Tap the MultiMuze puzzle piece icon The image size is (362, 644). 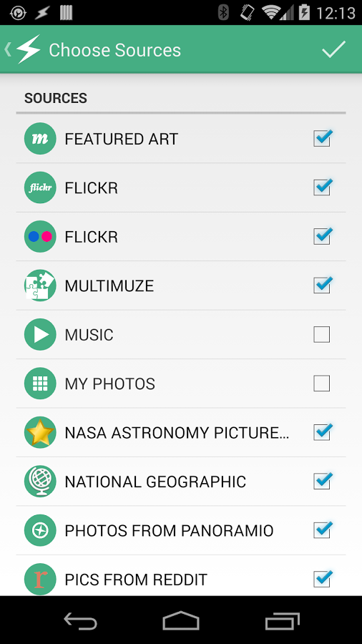pyautogui.click(x=40, y=286)
